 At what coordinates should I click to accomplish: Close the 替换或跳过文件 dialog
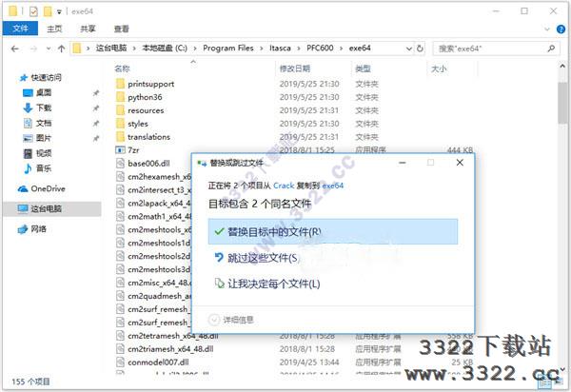click(x=460, y=163)
